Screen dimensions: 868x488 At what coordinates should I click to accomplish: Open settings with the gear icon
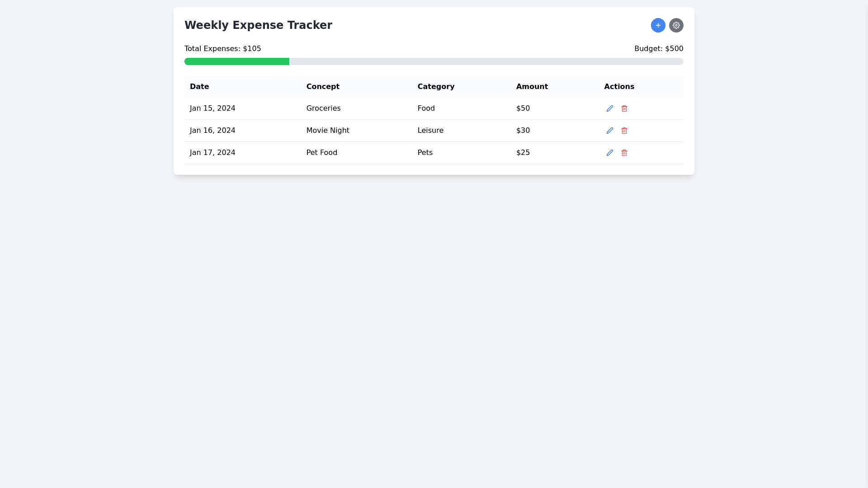676,25
